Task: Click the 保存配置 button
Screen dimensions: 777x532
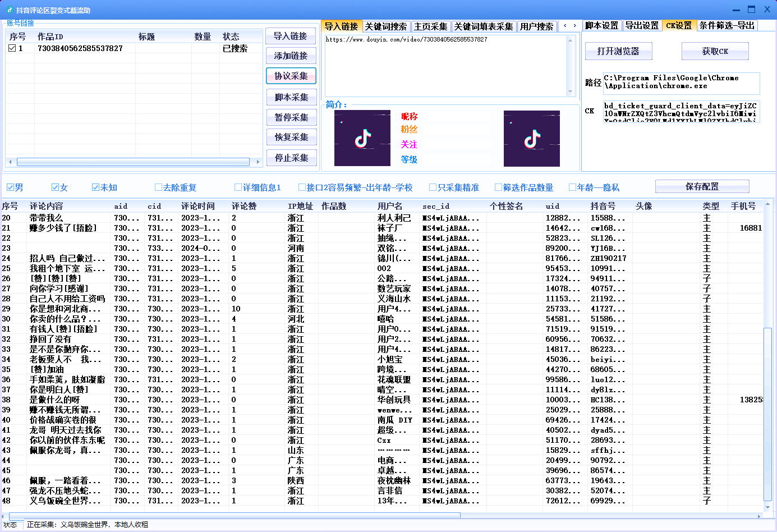Action: tap(702, 186)
